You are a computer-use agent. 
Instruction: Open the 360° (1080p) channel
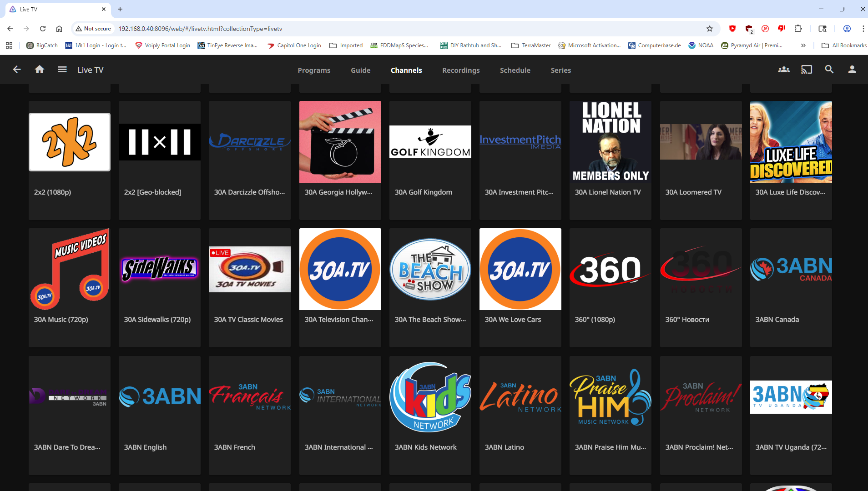[x=611, y=287]
